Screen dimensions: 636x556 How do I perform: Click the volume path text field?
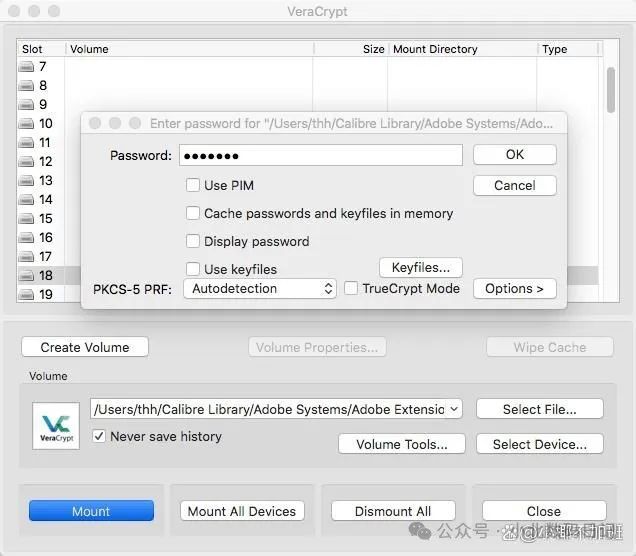[x=269, y=409]
